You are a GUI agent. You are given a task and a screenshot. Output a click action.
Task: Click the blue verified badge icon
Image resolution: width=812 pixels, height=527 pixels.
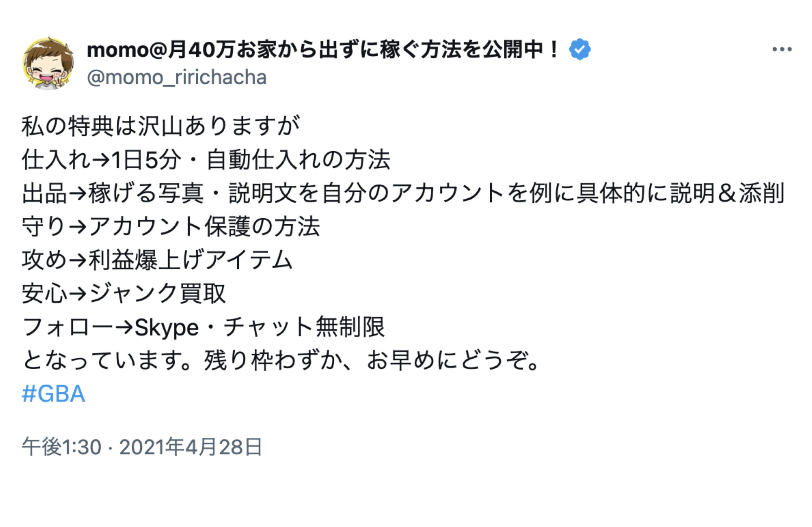(x=580, y=50)
